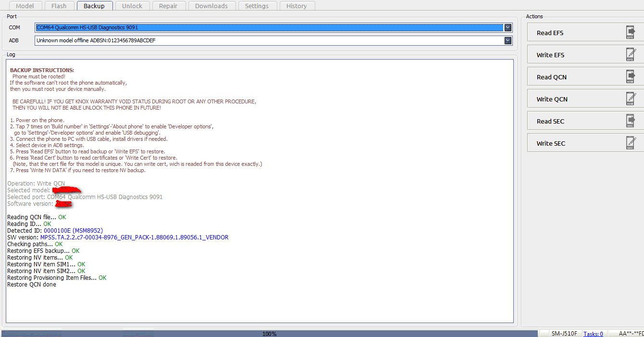Open the Tasks: 0 link
644x337 pixels.
[593, 334]
